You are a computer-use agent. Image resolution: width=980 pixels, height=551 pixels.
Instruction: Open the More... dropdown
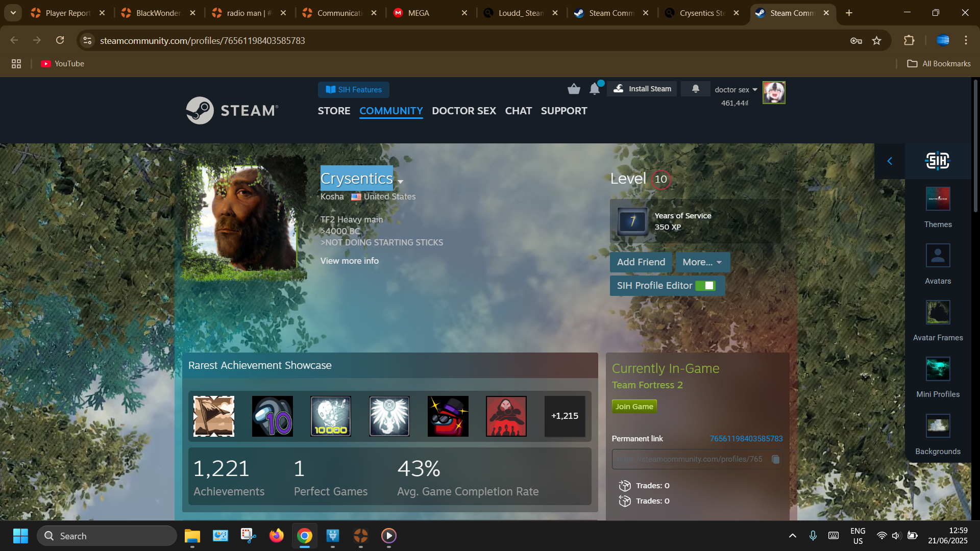(x=702, y=262)
